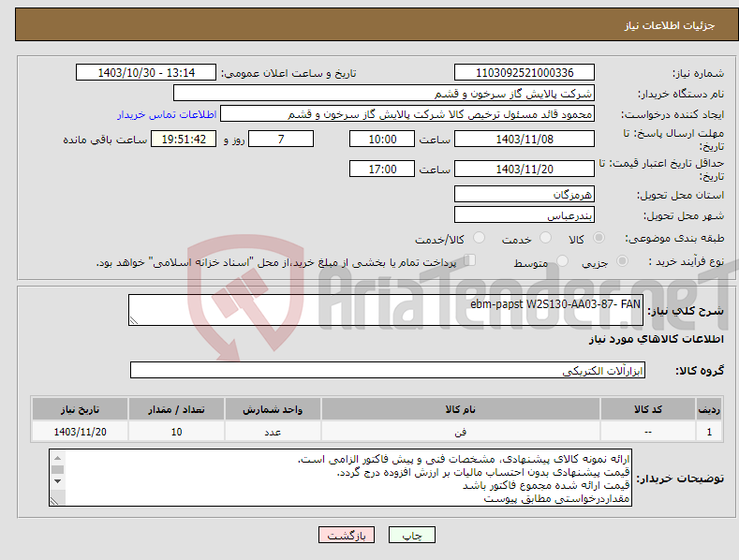Select the کالا/خدمت radio button
The height and width of the screenshot is (560, 739).
(x=479, y=238)
